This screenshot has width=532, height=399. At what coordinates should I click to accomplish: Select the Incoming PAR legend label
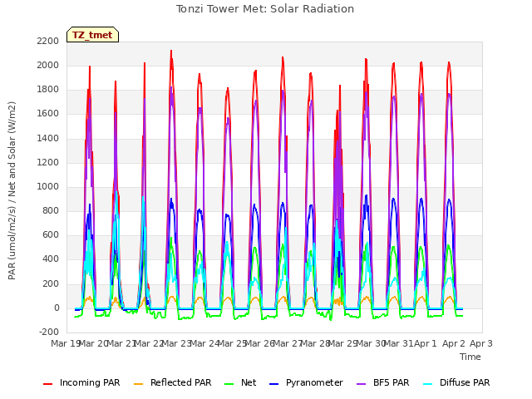(90, 382)
